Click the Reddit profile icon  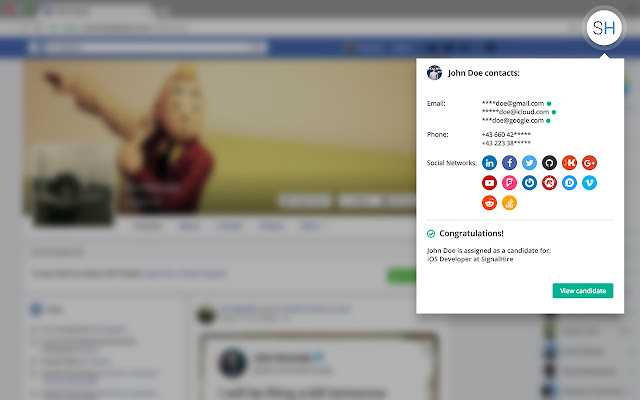point(490,203)
